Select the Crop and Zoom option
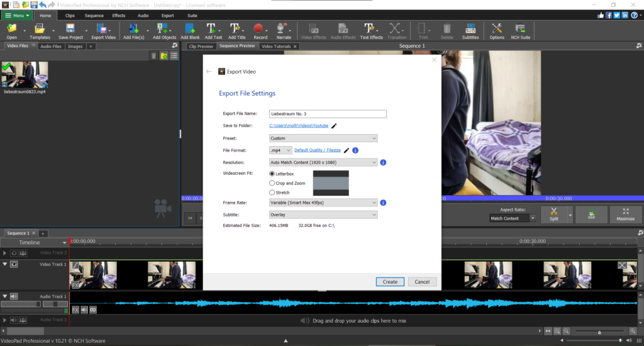Screen dimensions: 644x346 pyautogui.click(x=272, y=183)
